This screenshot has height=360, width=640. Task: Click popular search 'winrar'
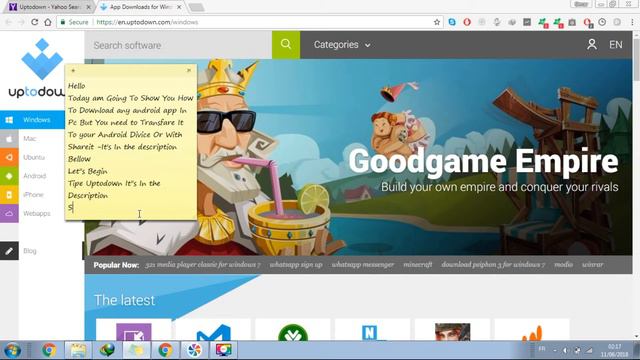592,264
